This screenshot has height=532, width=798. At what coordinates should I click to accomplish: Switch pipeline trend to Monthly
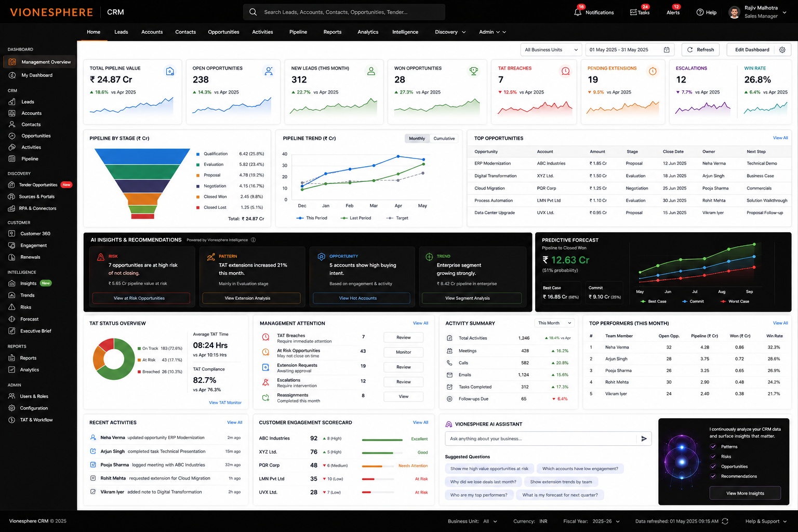tap(417, 139)
